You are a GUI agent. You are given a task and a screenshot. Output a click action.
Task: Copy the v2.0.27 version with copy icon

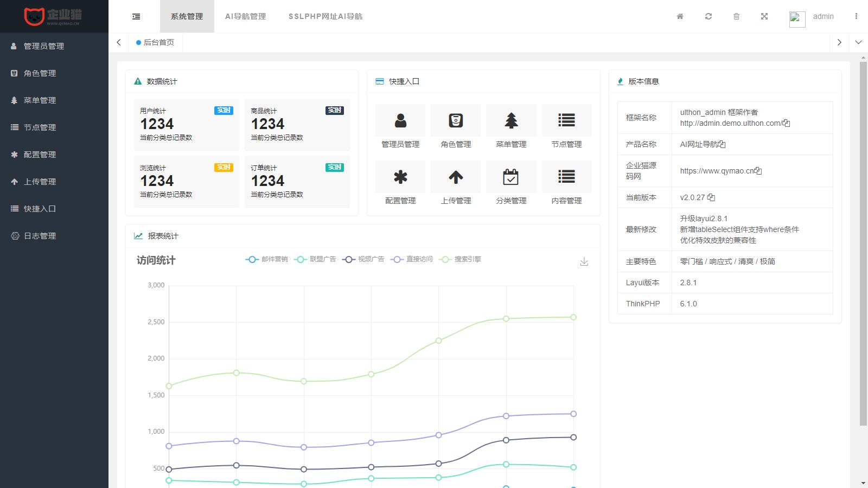(711, 197)
